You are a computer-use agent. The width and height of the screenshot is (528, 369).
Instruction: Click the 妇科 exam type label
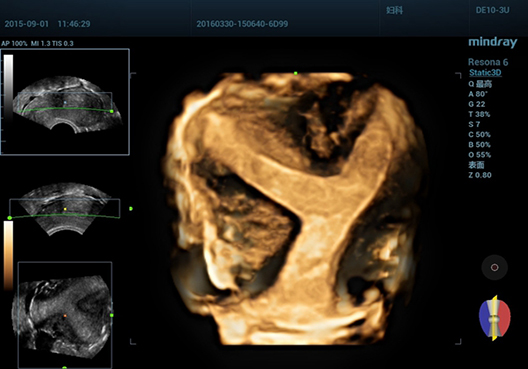pos(394,10)
